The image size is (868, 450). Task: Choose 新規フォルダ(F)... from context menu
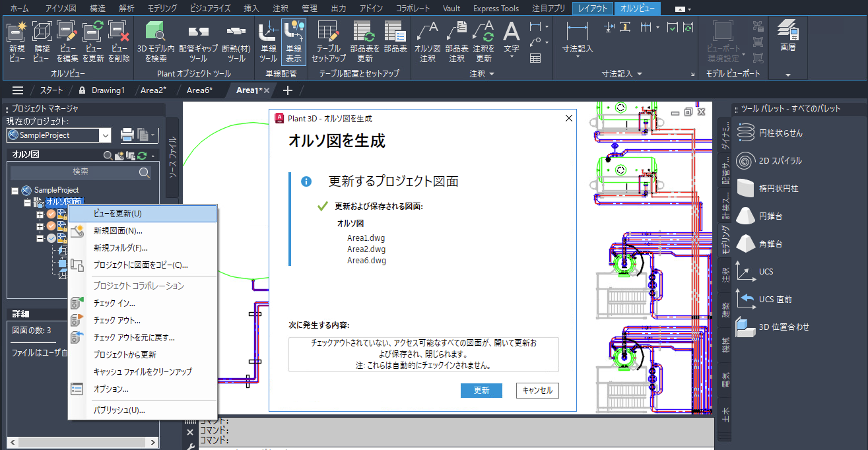pyautogui.click(x=143, y=248)
